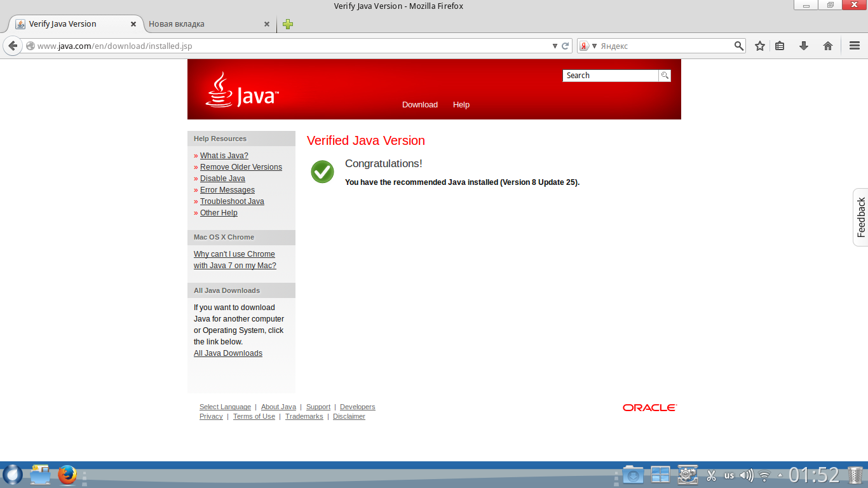Open the folder icon in the system tray

tap(633, 475)
